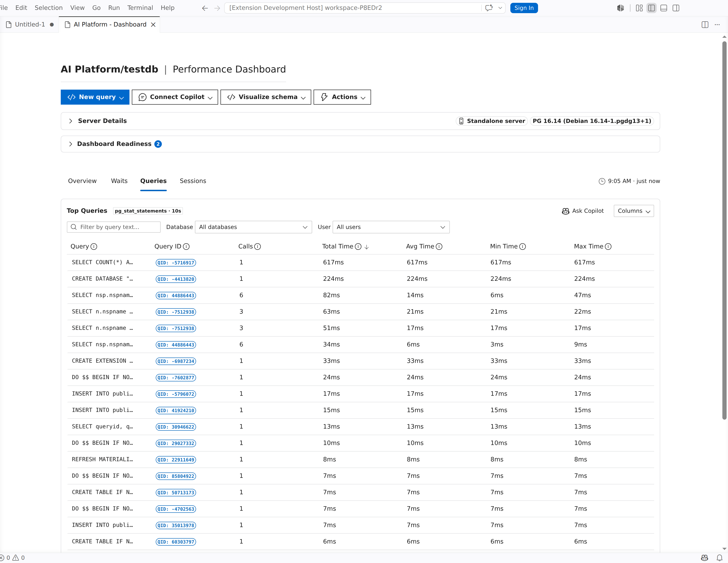Open the Connect Copilot dropdown
Screen dimensions: 728x563
point(175,97)
